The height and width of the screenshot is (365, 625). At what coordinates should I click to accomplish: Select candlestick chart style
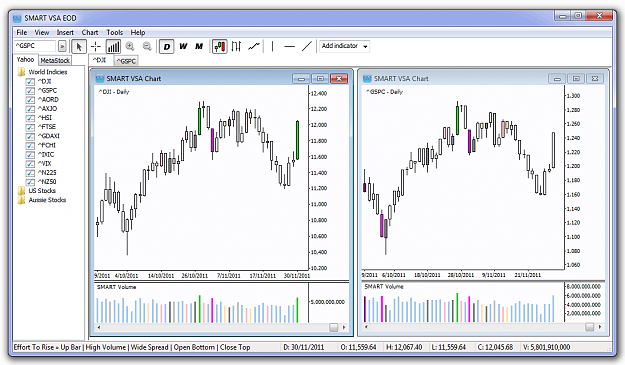pos(220,47)
